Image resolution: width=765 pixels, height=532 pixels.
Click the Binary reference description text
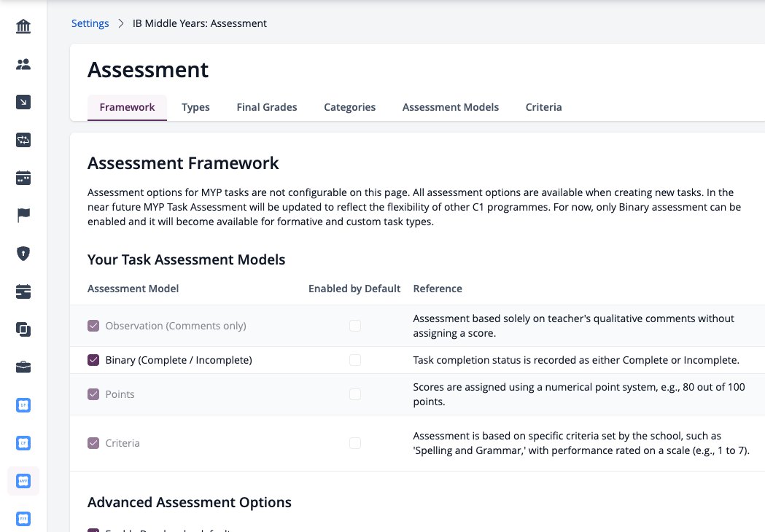[576, 360]
